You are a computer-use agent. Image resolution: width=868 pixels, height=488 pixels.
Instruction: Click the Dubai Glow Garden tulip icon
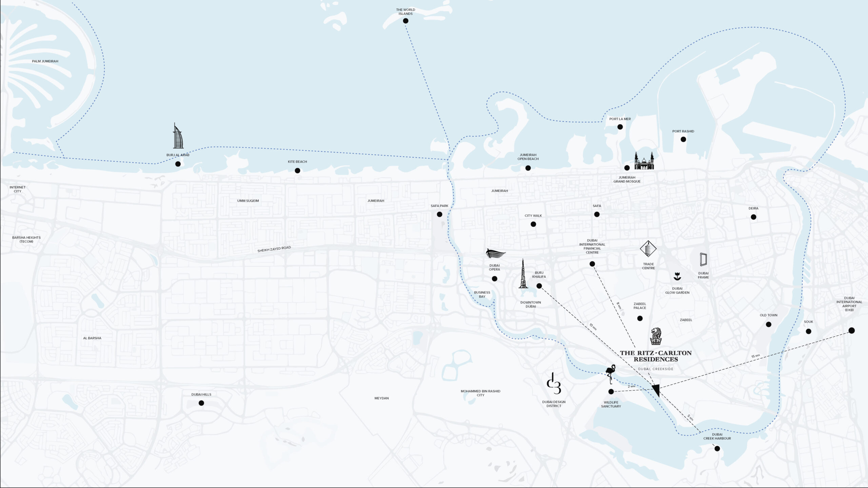pyautogui.click(x=677, y=277)
